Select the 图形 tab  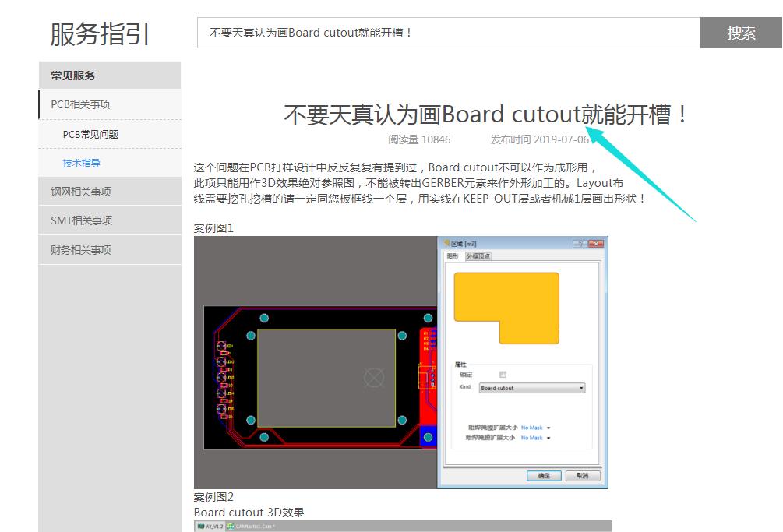[x=452, y=256]
